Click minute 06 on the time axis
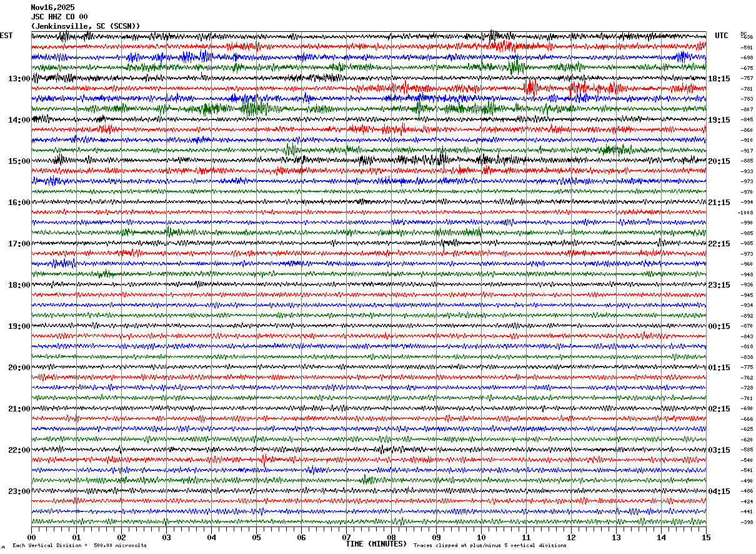This screenshot has height=554, width=756. point(301,537)
